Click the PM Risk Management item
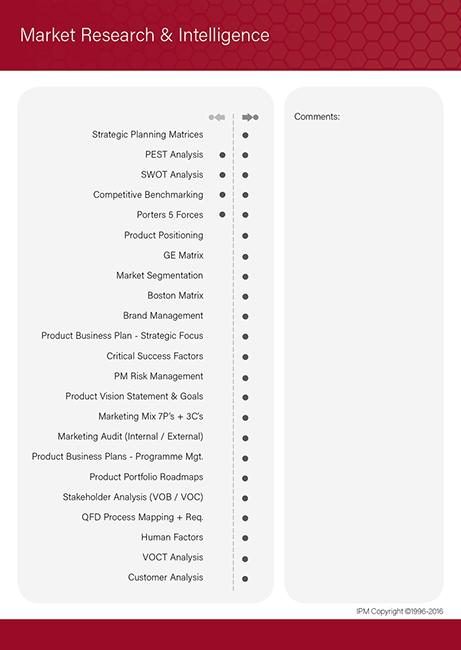Viewport: 461px width, 650px height. click(159, 376)
